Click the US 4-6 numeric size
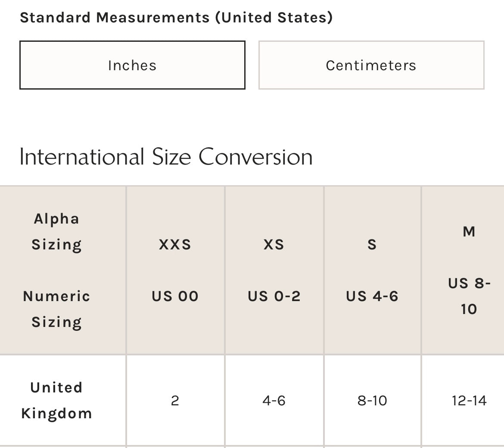Viewport: 504px width, 448px height. [x=372, y=296]
